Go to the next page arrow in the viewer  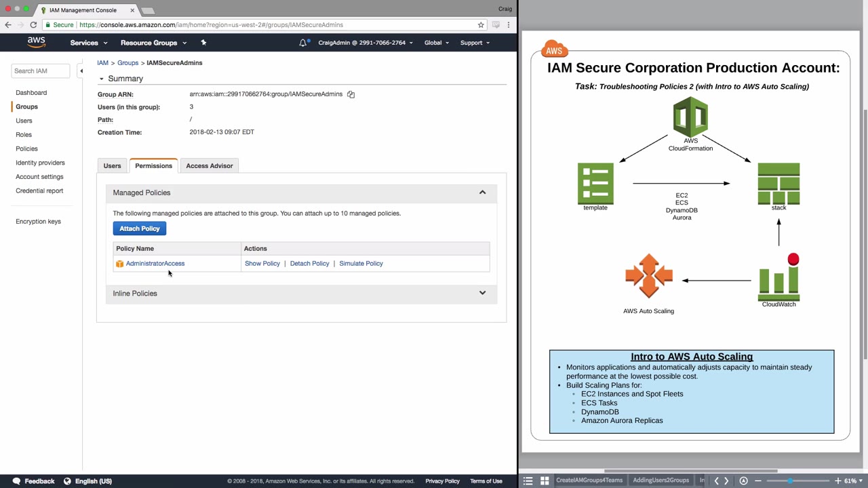point(726,481)
